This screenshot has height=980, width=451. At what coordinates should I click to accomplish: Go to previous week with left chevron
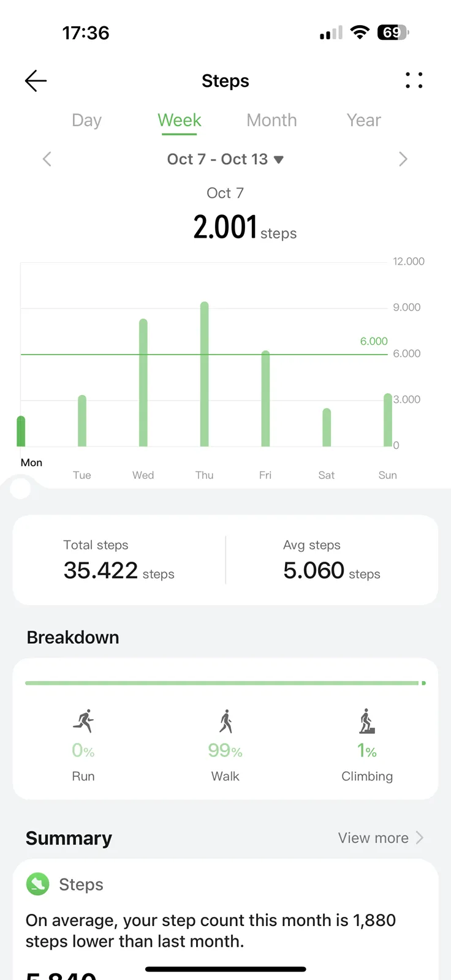pos(47,159)
